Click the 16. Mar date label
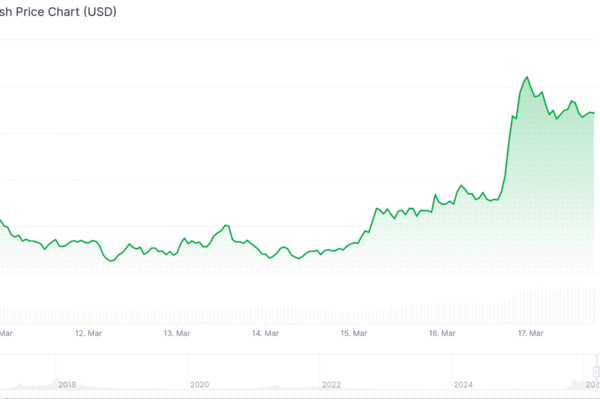The image size is (600, 400). coord(442,333)
